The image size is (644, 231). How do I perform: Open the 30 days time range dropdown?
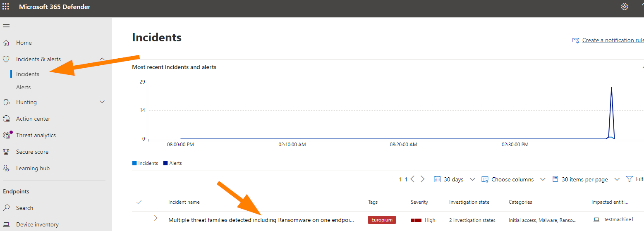tap(472, 179)
